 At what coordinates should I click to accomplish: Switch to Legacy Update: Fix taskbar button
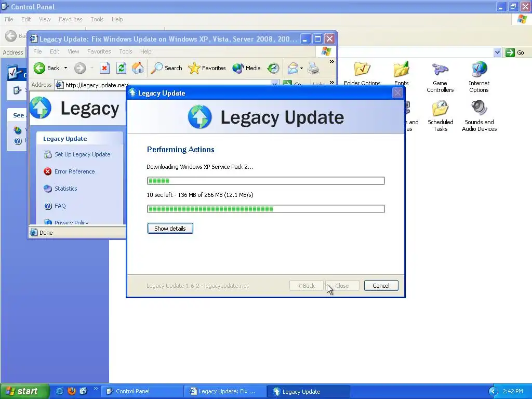(225, 391)
